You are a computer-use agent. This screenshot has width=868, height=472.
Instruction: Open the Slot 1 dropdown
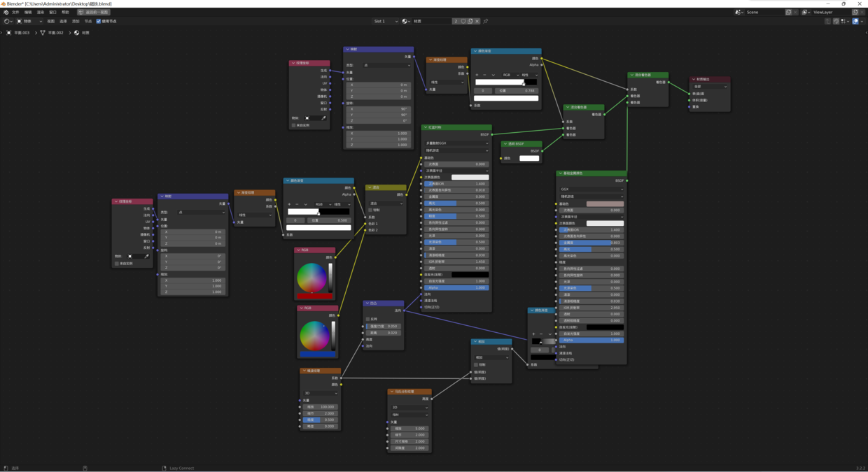(386, 21)
